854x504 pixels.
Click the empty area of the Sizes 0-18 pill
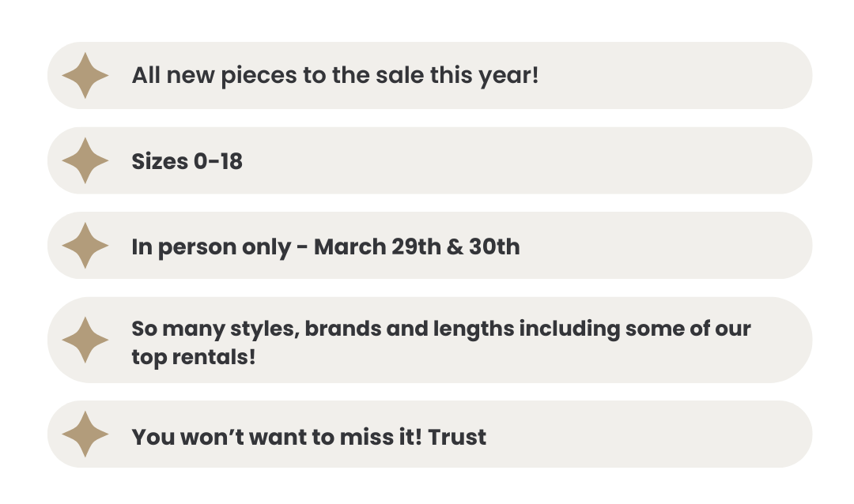pyautogui.click(x=523, y=160)
